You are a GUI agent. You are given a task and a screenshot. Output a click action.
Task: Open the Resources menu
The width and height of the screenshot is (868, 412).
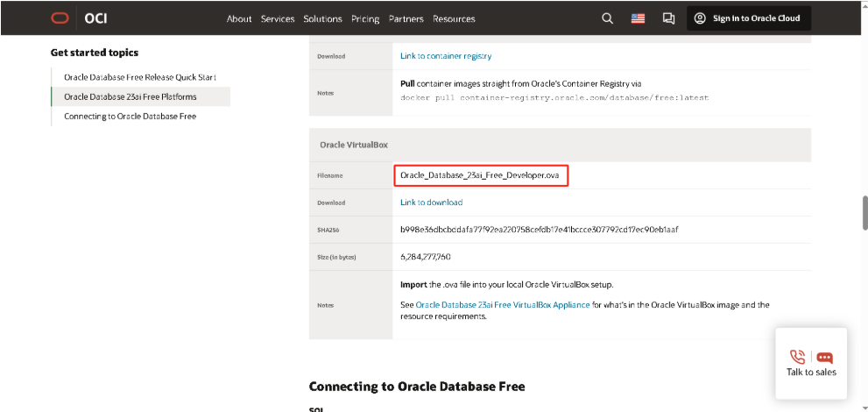coord(454,18)
